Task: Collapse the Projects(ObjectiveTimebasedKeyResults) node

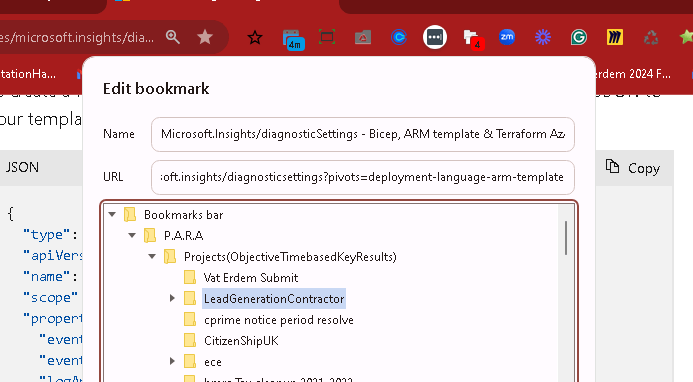Action: [152, 256]
